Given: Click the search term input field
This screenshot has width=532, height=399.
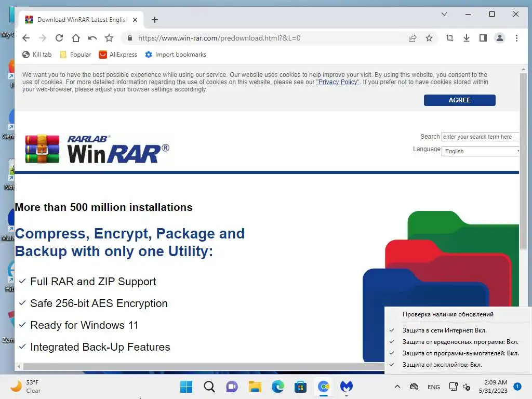Looking at the screenshot, I should [480, 137].
